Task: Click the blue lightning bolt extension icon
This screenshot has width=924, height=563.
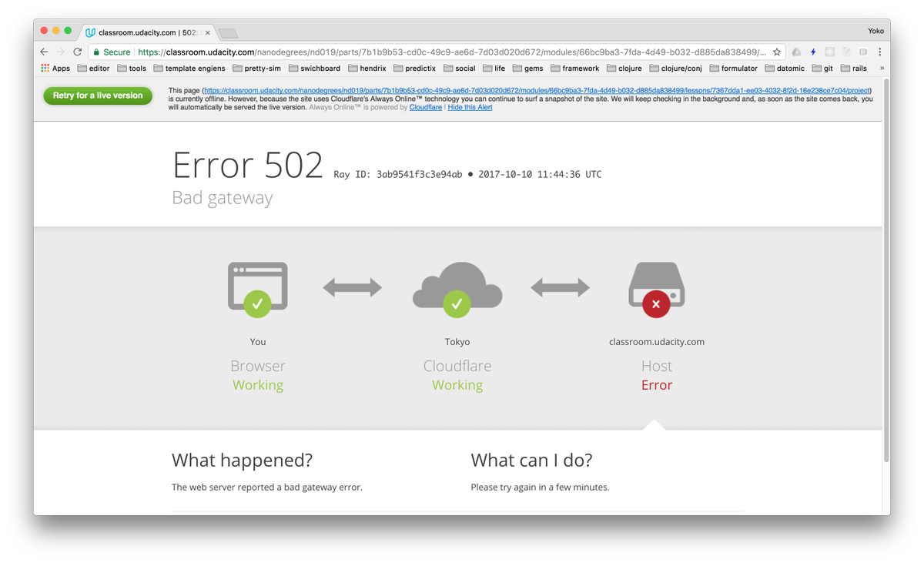Action: coord(813,52)
